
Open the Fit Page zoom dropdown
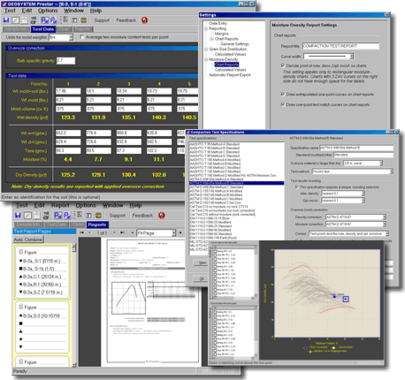[x=173, y=233]
